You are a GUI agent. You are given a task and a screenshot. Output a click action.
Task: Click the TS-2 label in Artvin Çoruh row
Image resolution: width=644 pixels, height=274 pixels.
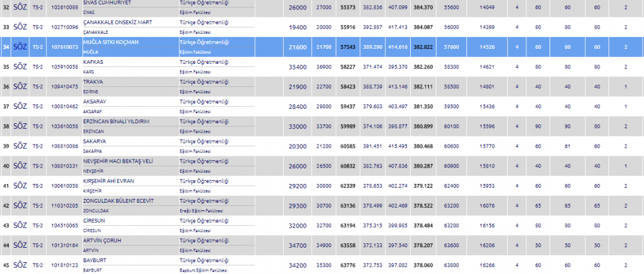point(38,245)
